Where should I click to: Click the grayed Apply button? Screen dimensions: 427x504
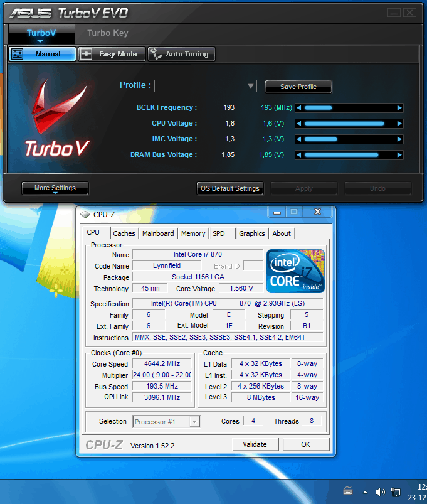(x=303, y=188)
